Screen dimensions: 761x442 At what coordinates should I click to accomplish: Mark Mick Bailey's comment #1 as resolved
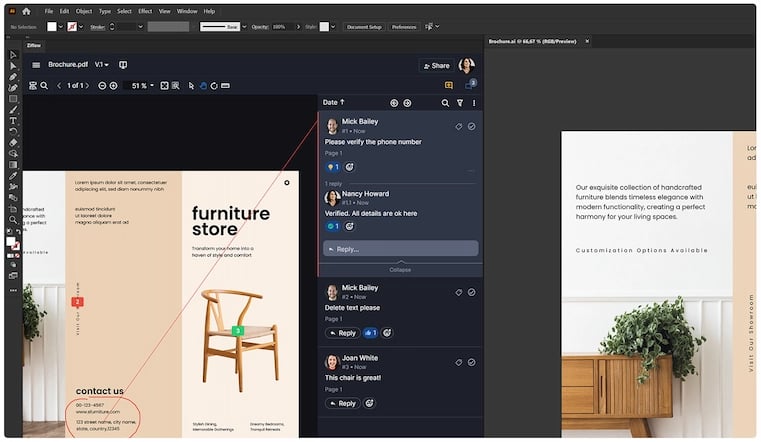pos(471,127)
